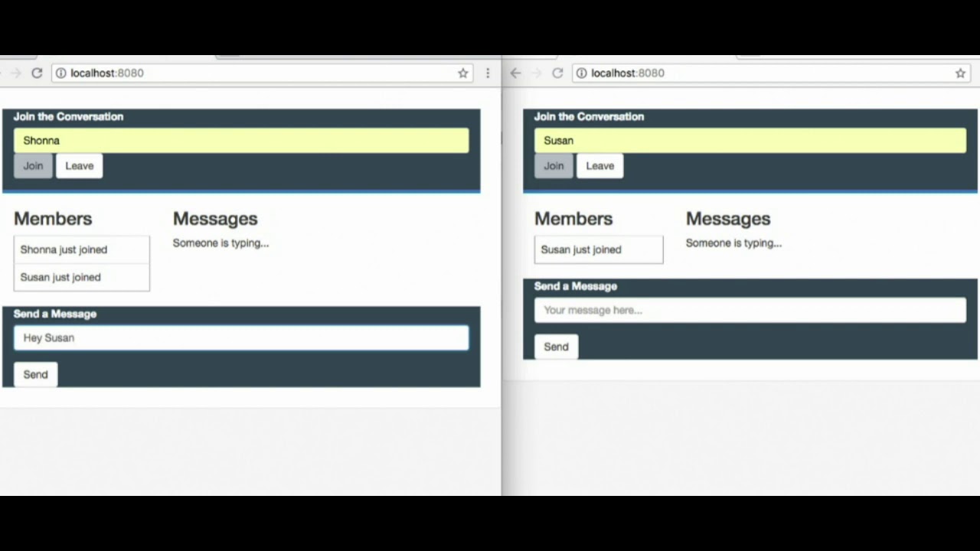
Task: Send the 'Hey Susan' message in the left window
Action: [x=35, y=375]
